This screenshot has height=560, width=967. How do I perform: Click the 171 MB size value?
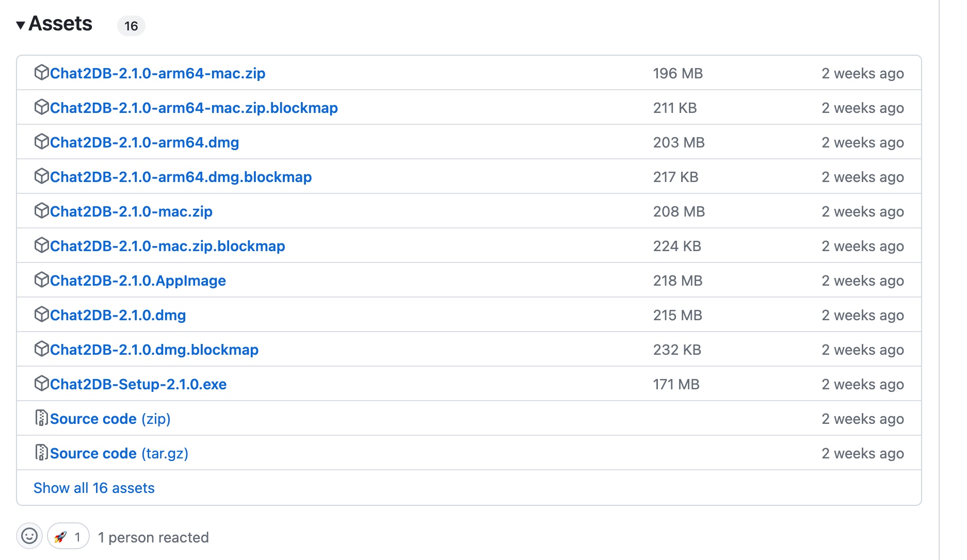[x=676, y=384]
